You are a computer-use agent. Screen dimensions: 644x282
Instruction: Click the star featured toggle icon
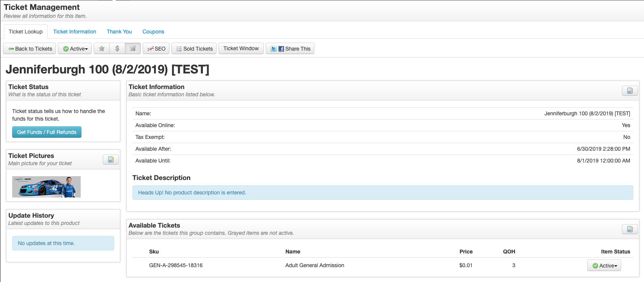click(x=102, y=49)
